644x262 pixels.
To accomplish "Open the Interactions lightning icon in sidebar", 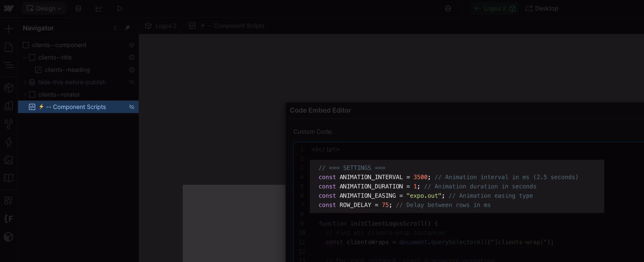I will tap(9, 142).
